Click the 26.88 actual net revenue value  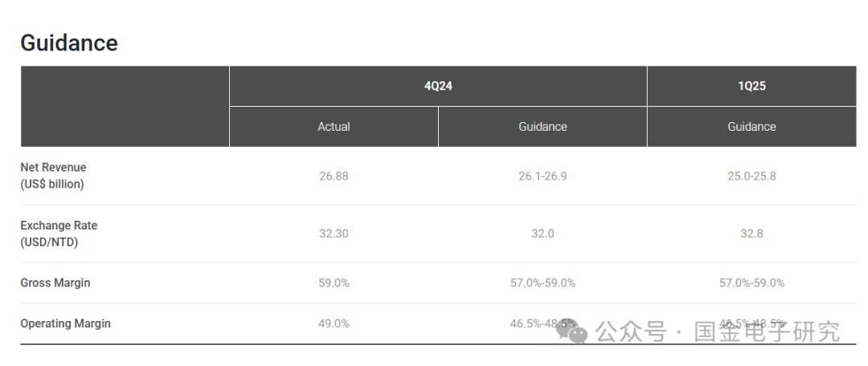click(x=334, y=177)
